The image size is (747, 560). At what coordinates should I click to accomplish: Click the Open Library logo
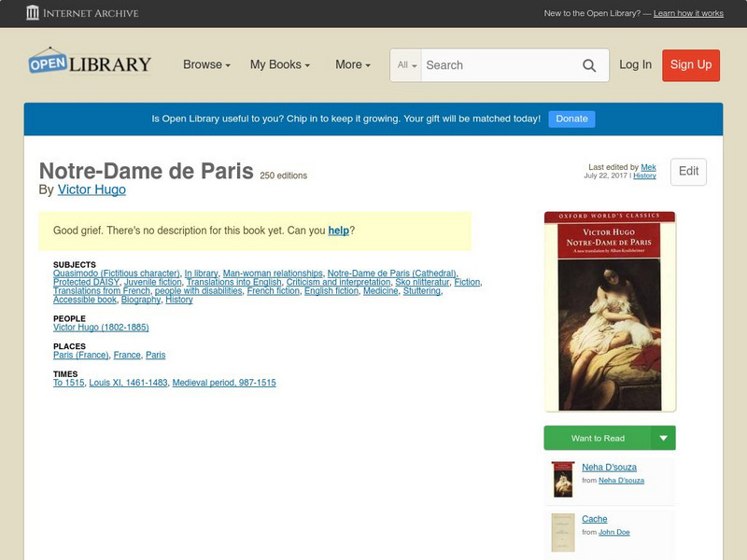coord(90,62)
